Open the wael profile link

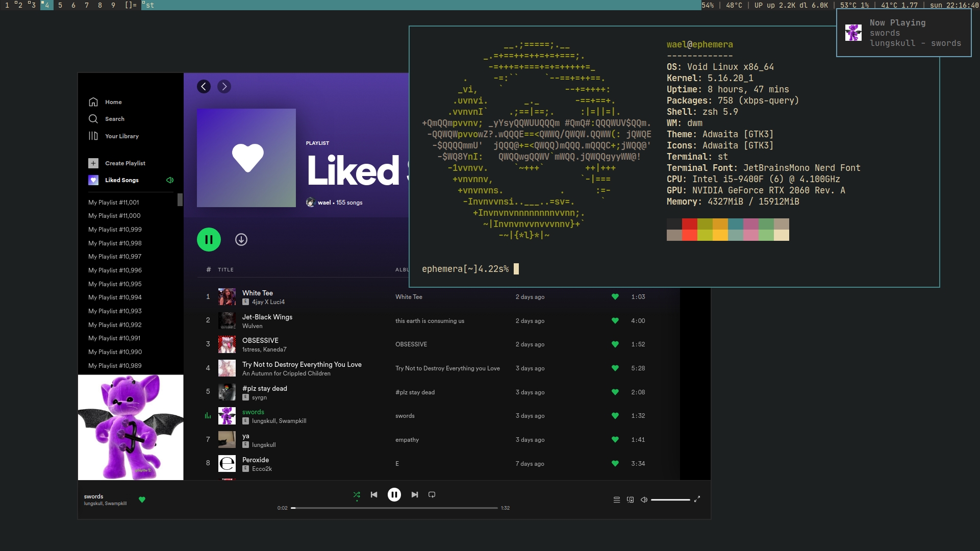coord(324,203)
